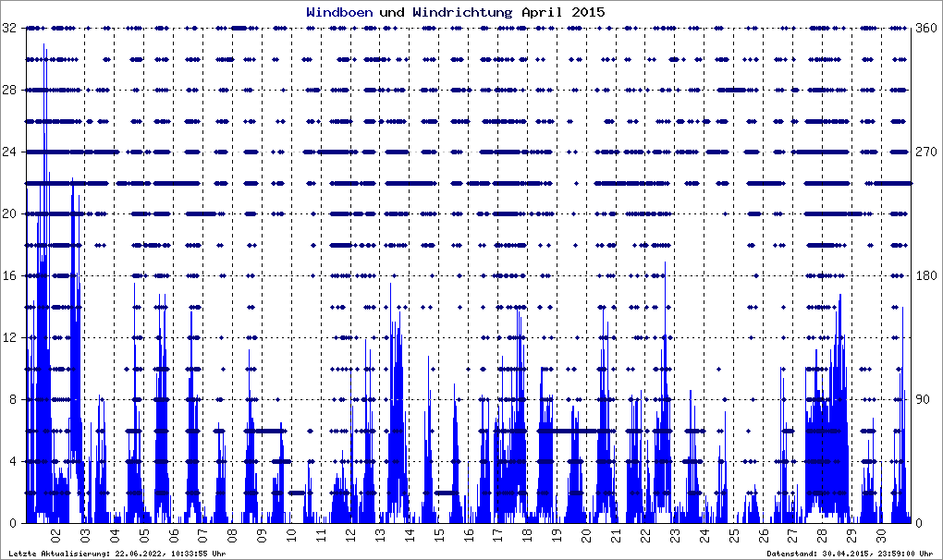943x560 pixels.
Task: Click day label 08 on x-axis
Action: [232, 535]
